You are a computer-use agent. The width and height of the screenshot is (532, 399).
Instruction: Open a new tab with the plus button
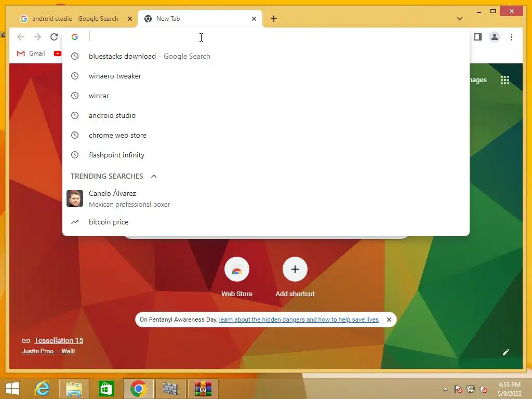point(274,19)
